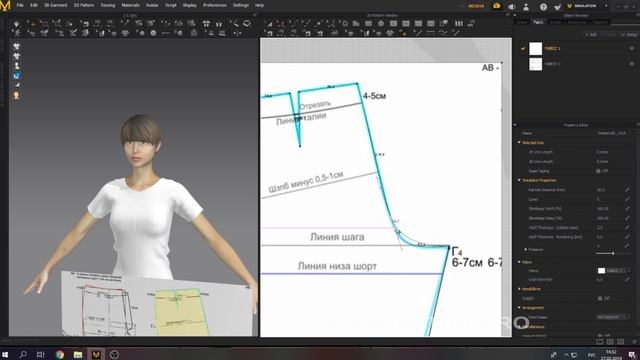Edit Particle Distance with its pencil icon
640x360 pixels.
point(627,190)
